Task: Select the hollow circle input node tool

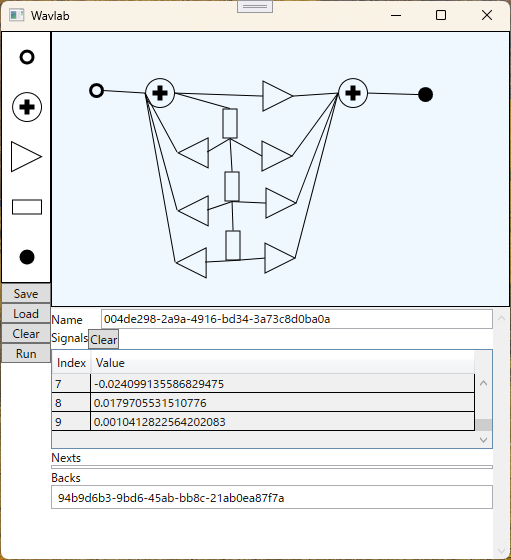Action: 27,57
